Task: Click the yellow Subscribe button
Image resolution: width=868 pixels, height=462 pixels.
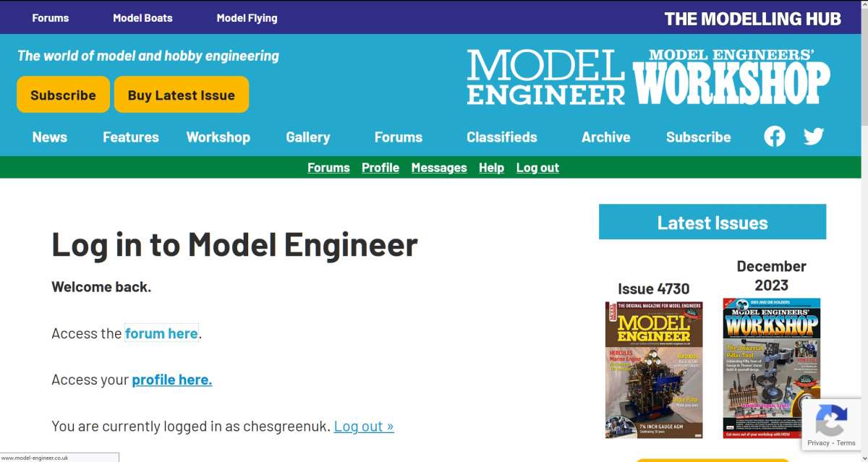Action: click(63, 95)
